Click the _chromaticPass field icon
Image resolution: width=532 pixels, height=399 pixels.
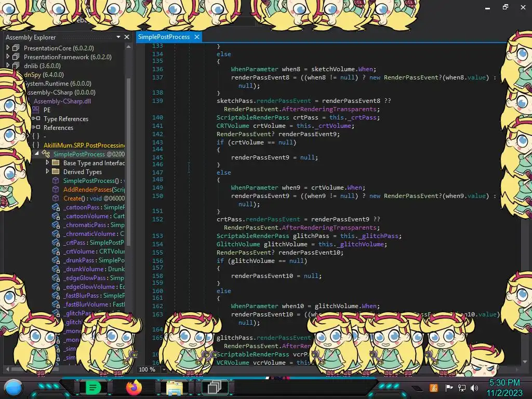(x=56, y=224)
